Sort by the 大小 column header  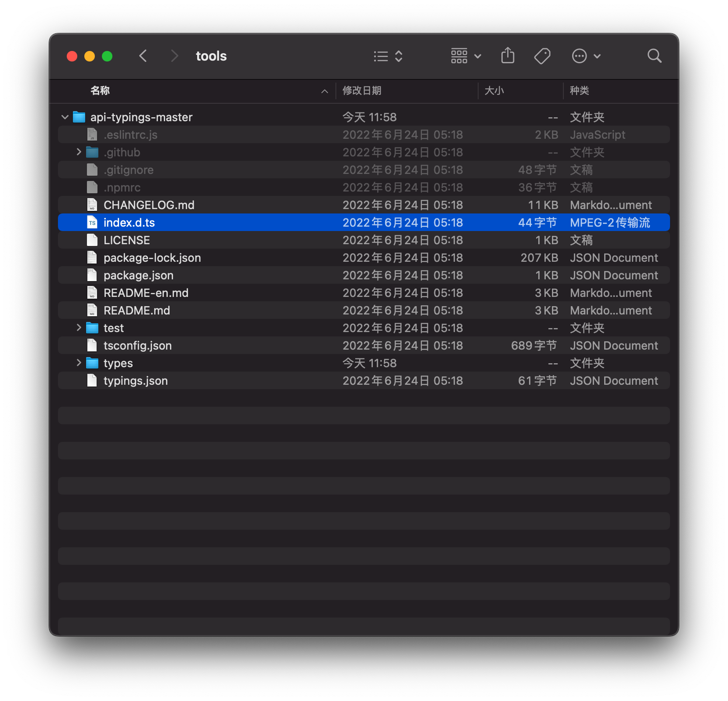coord(494,91)
